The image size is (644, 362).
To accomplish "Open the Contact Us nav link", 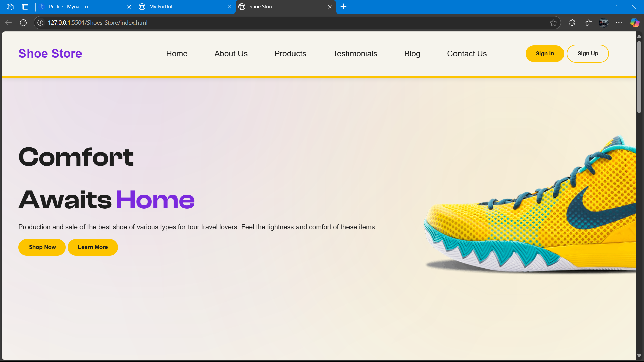I will point(467,54).
